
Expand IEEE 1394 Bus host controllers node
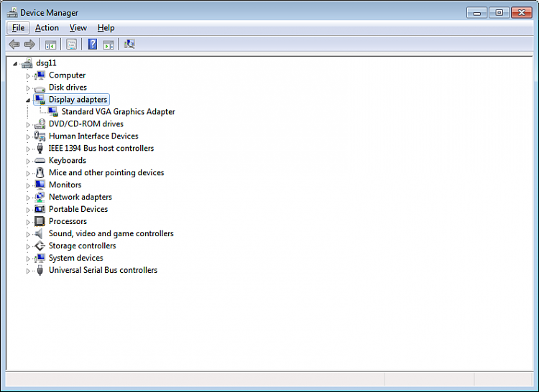[x=28, y=149]
